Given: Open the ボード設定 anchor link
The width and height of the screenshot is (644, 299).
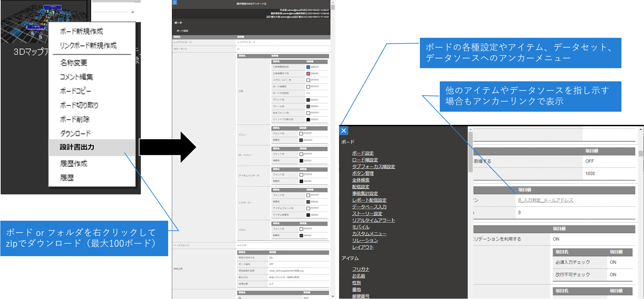Looking at the screenshot, I should (363, 153).
